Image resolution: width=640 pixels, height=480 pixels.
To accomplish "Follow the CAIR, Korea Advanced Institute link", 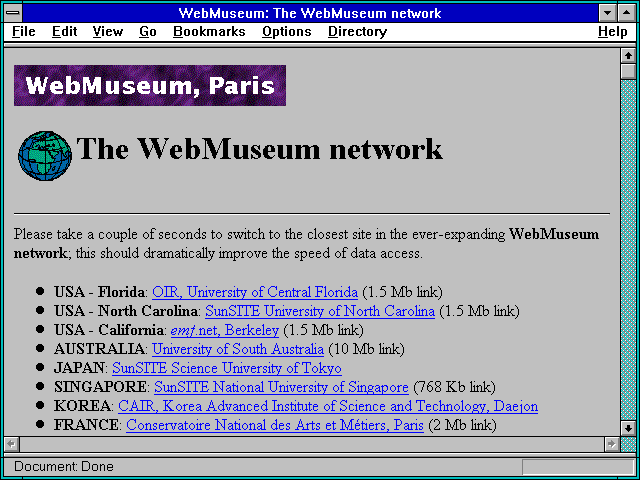I will (x=328, y=406).
